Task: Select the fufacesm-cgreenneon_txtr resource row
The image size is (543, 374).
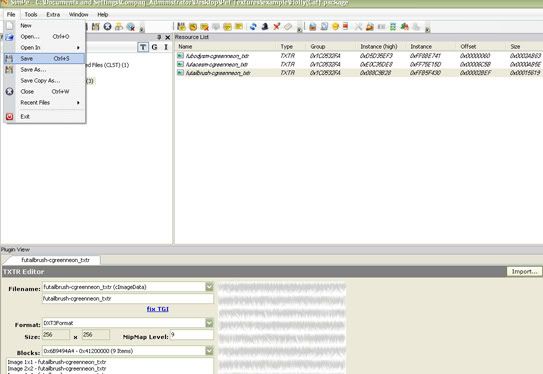Action: pos(359,64)
